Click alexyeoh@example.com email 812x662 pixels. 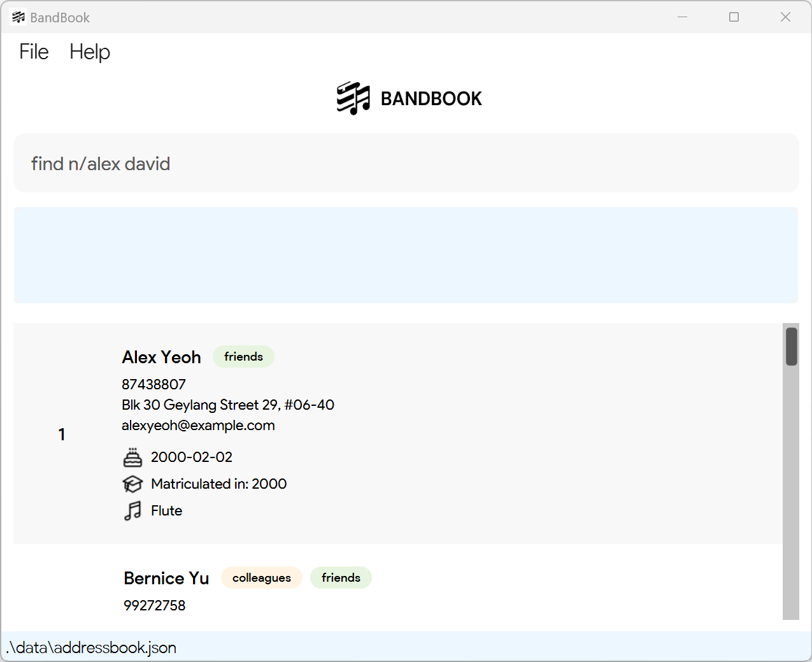click(x=198, y=426)
